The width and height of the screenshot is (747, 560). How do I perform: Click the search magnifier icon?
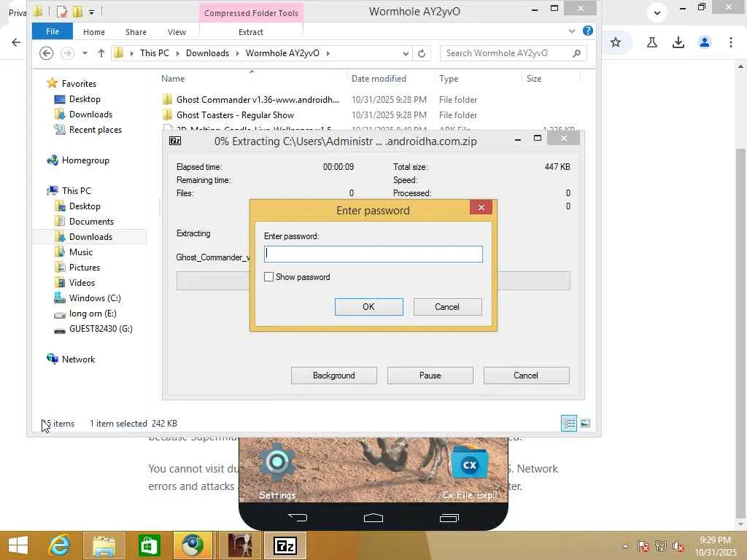point(576,52)
